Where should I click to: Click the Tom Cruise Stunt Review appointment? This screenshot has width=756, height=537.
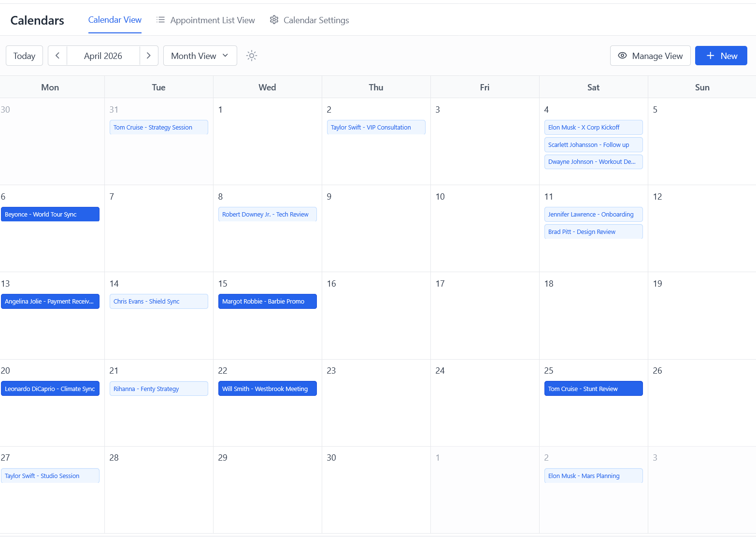pyautogui.click(x=593, y=388)
